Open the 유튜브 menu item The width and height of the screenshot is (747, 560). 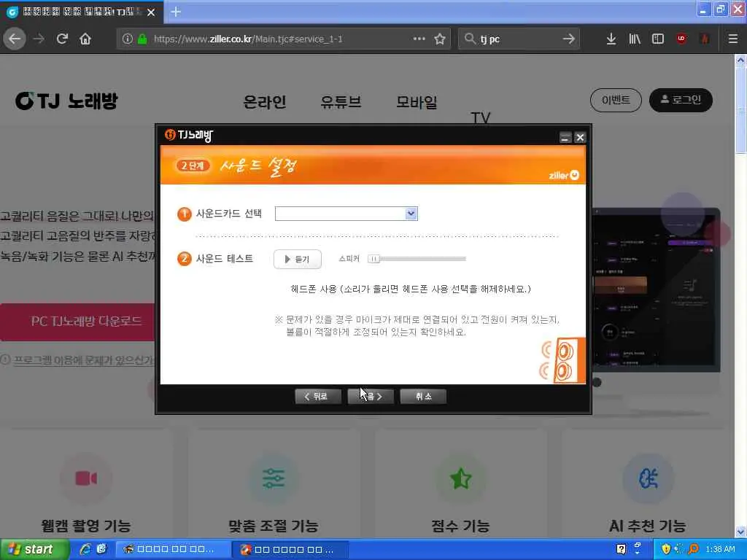[x=341, y=102]
